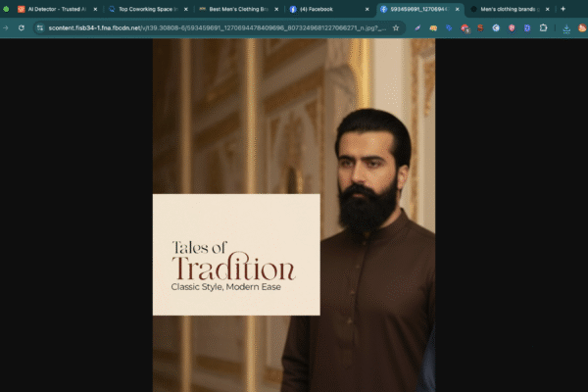Switch to the Men's clothing brands tab
Viewport: 588px width, 392px height.
pos(508,9)
